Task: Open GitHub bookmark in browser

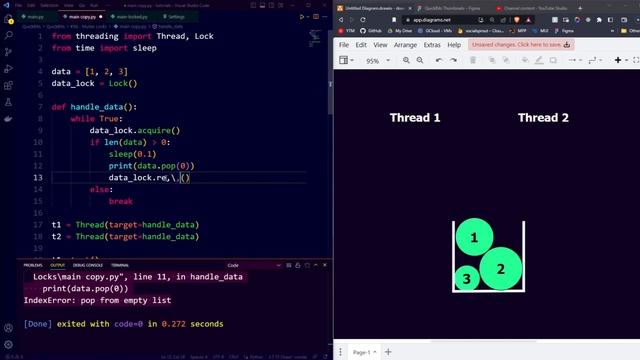Action: (x=371, y=31)
